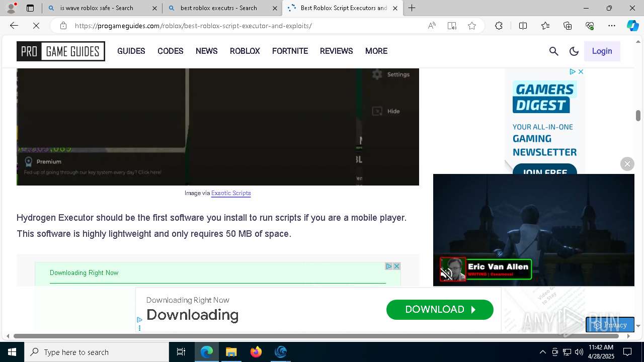Viewport: 644px width, 362px height.
Task: Open Windows Start menu
Action: pos(12,352)
